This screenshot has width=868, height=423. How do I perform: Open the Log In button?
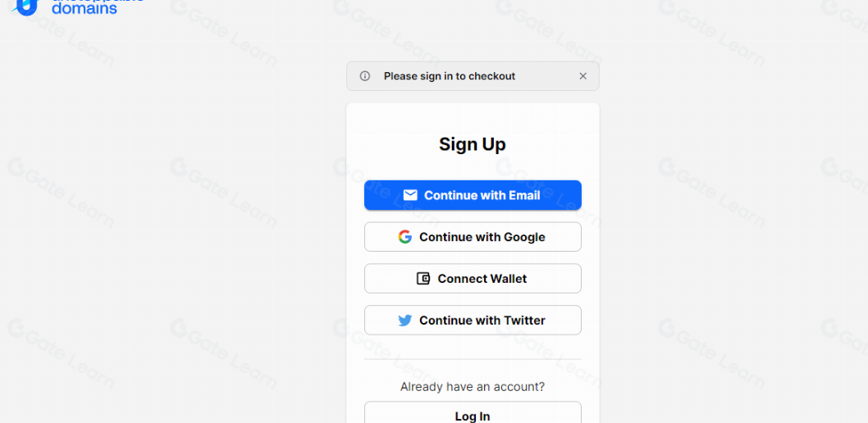[473, 414]
